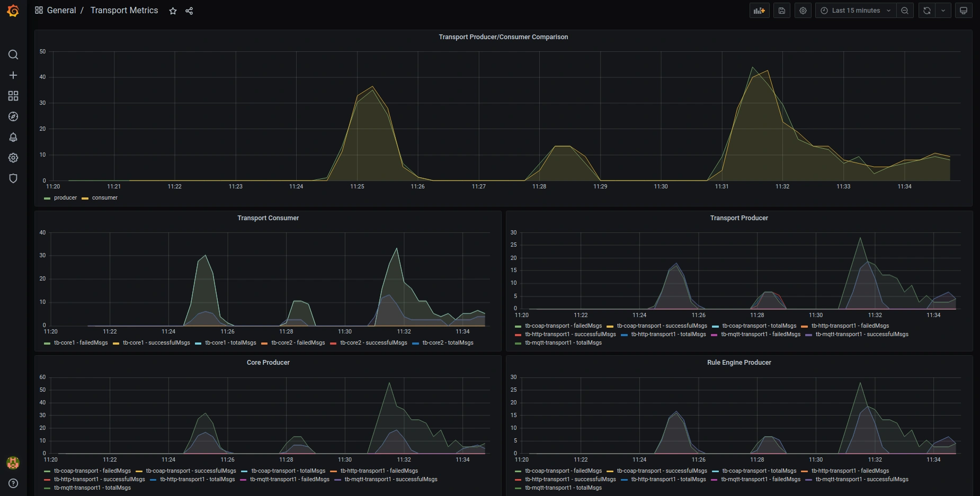Image resolution: width=980 pixels, height=496 pixels.
Task: Star this dashboard as favorite
Action: tap(173, 11)
